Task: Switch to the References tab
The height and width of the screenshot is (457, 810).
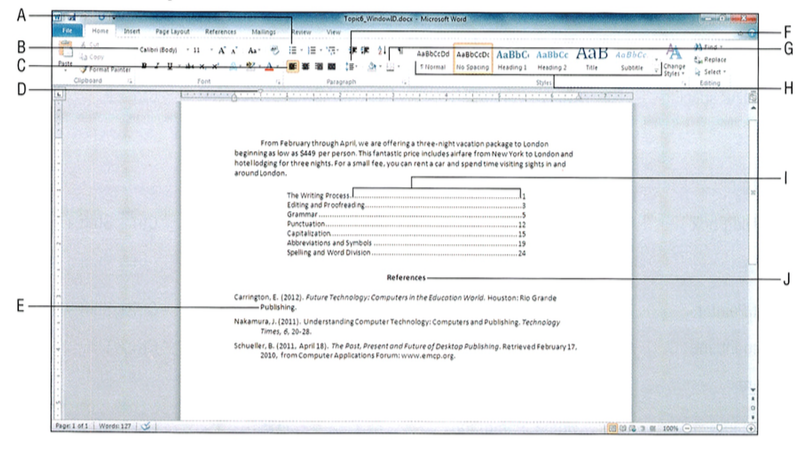Action: (x=221, y=31)
